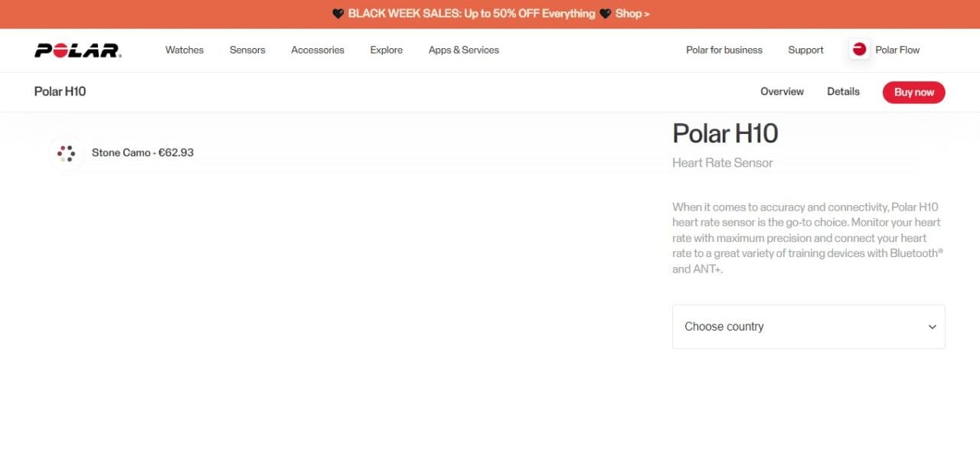Switch to the Details tab

[843, 91]
